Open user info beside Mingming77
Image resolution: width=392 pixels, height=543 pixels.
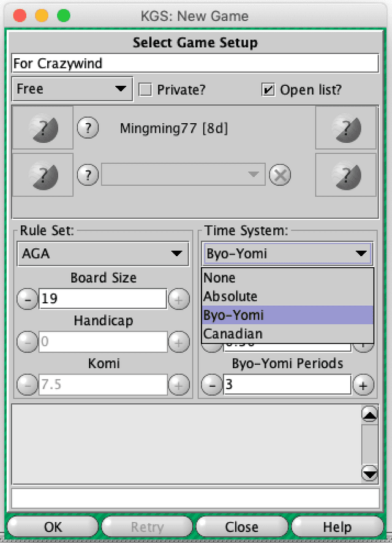(x=88, y=128)
